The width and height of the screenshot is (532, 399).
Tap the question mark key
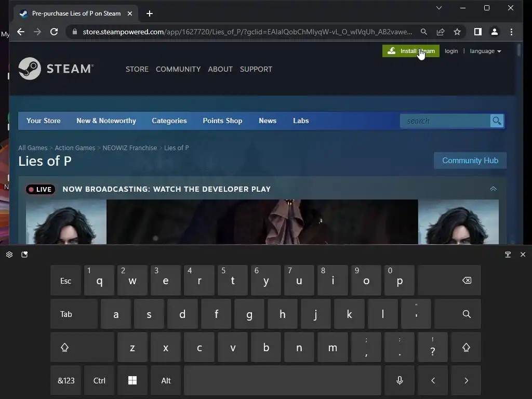pyautogui.click(x=433, y=347)
